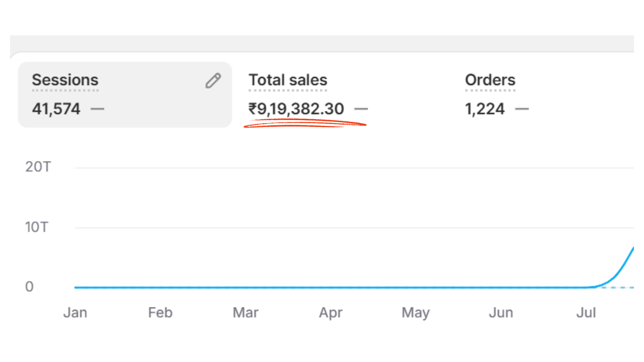Image resolution: width=644 pixels, height=362 pixels.
Task: Click the Sessions value 41,574
Action: click(56, 109)
